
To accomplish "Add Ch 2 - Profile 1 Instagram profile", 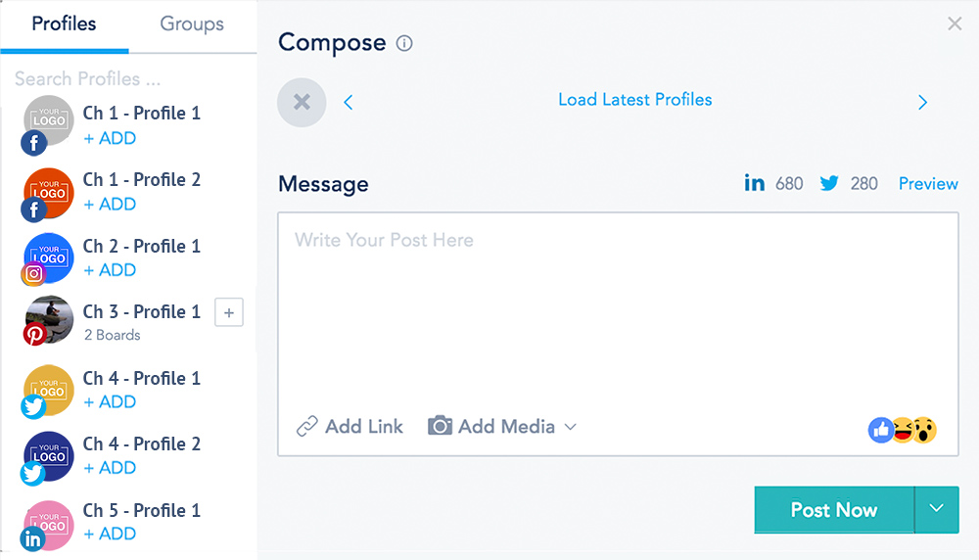I will click(110, 269).
